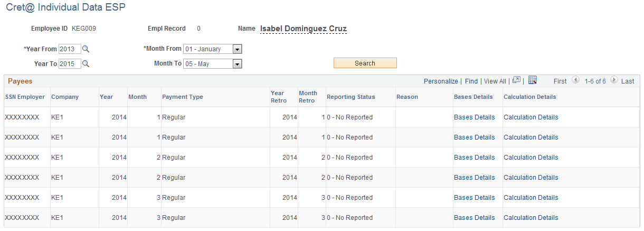Screen dimensions: 644x231
Task: Open Bases Details for first row
Action: [475, 117]
